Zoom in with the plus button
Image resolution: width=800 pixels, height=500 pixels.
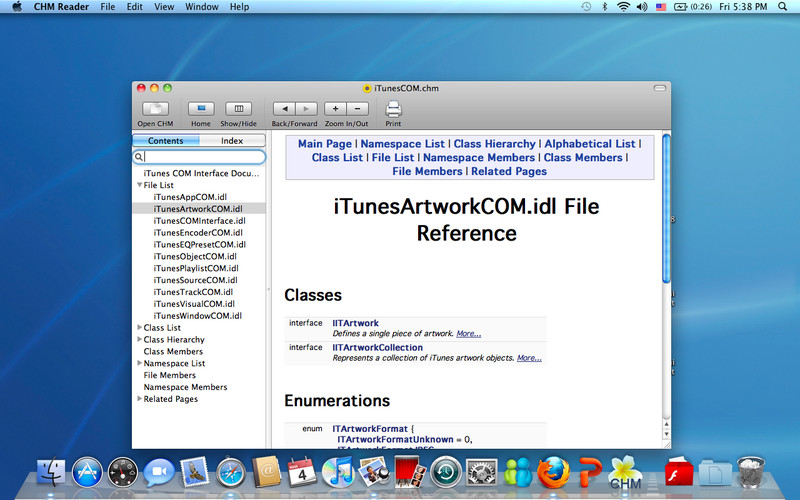pyautogui.click(x=335, y=109)
